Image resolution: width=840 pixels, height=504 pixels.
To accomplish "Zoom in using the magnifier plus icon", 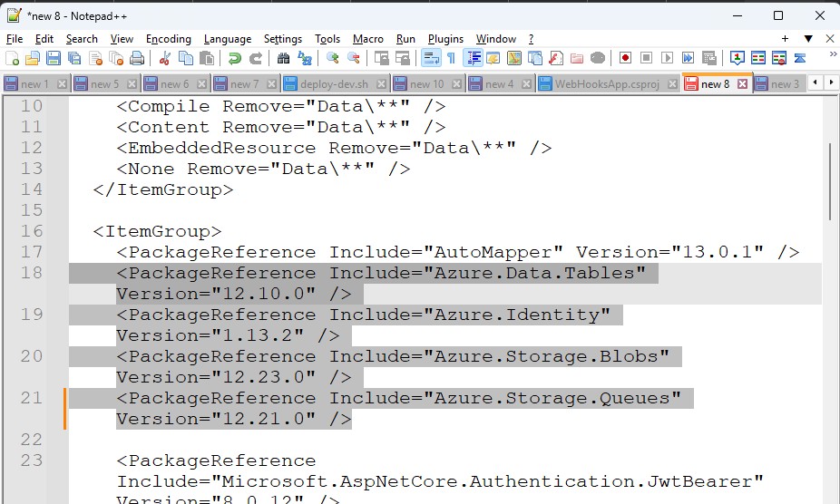I will click(333, 58).
